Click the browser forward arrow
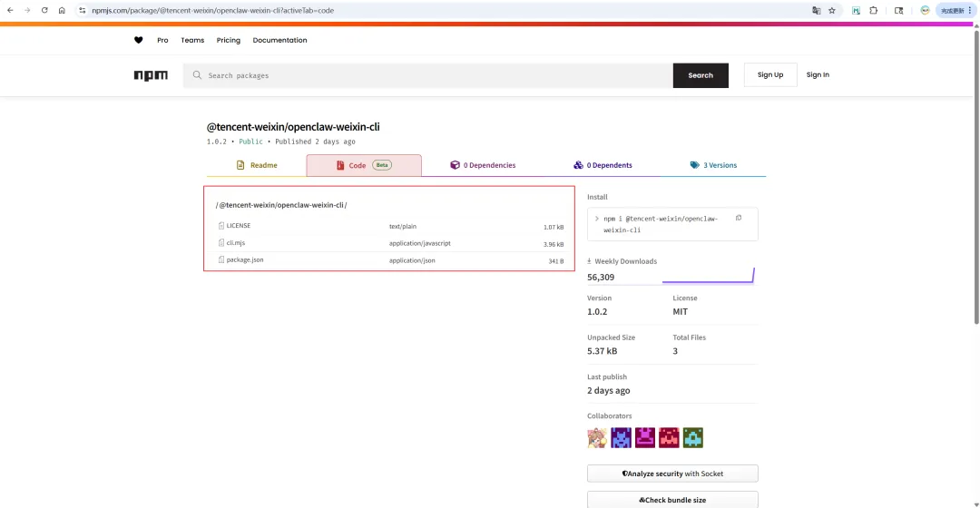This screenshot has width=980, height=508. coord(27,10)
